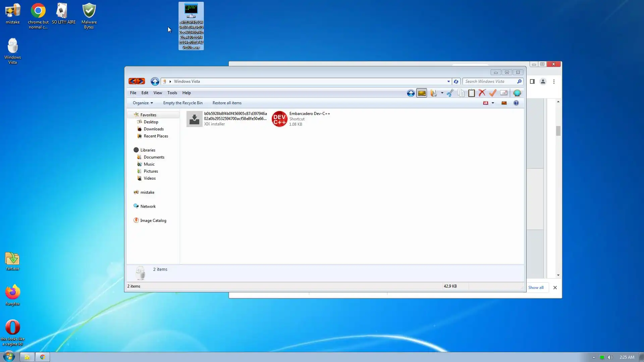Click the orange checkmark Properties icon

pyautogui.click(x=492, y=93)
